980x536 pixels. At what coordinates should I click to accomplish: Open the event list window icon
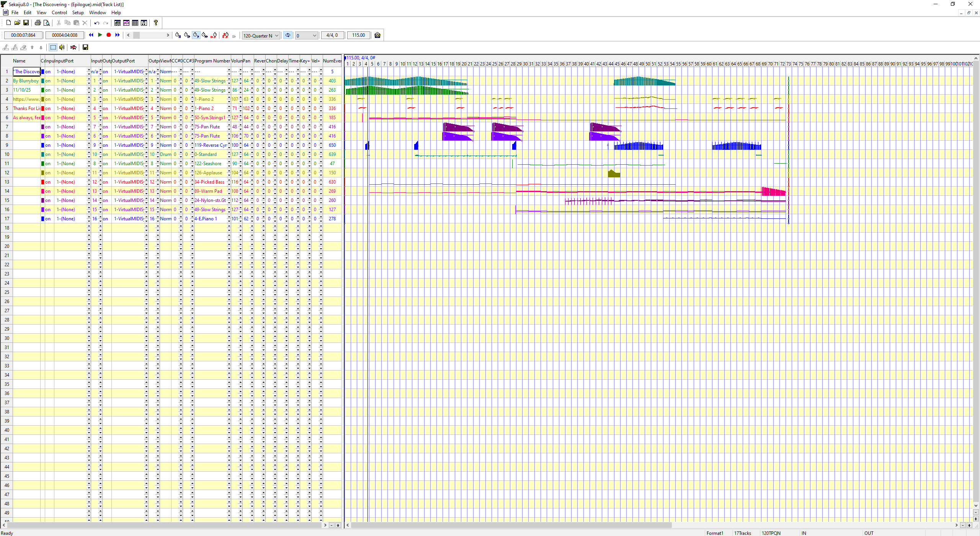pos(135,23)
